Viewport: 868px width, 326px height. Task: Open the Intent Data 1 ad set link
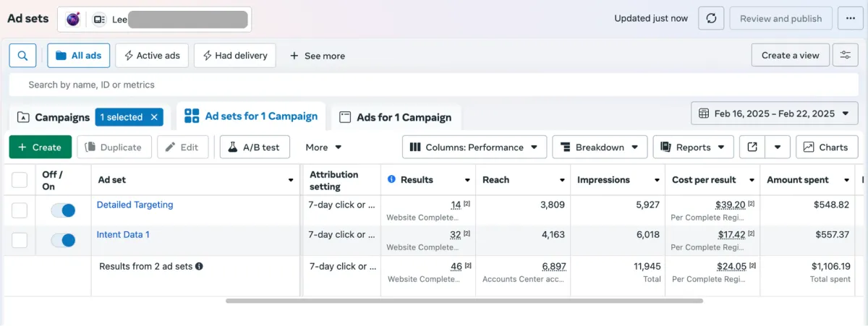[123, 234]
